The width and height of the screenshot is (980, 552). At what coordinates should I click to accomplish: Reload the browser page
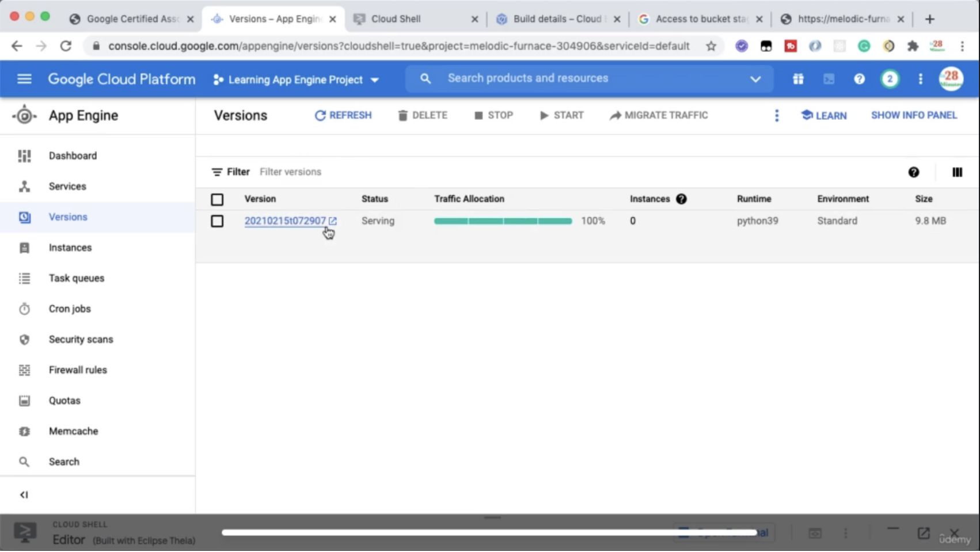[66, 46]
